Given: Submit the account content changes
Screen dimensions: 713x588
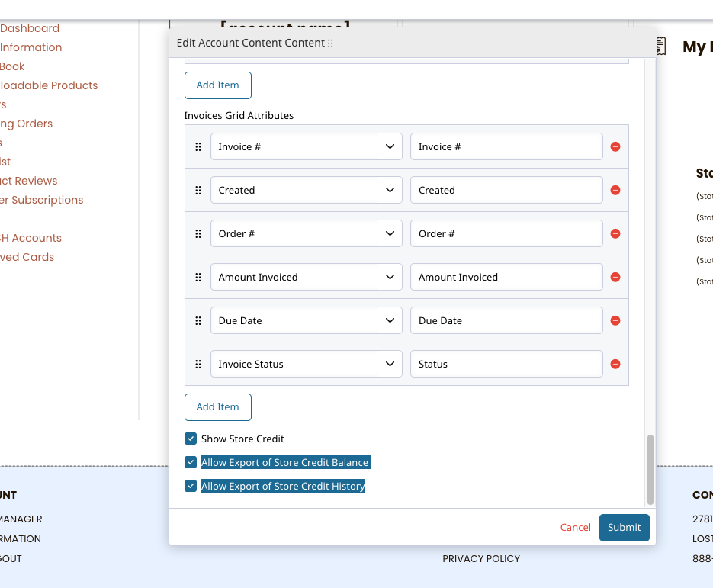Looking at the screenshot, I should (625, 528).
